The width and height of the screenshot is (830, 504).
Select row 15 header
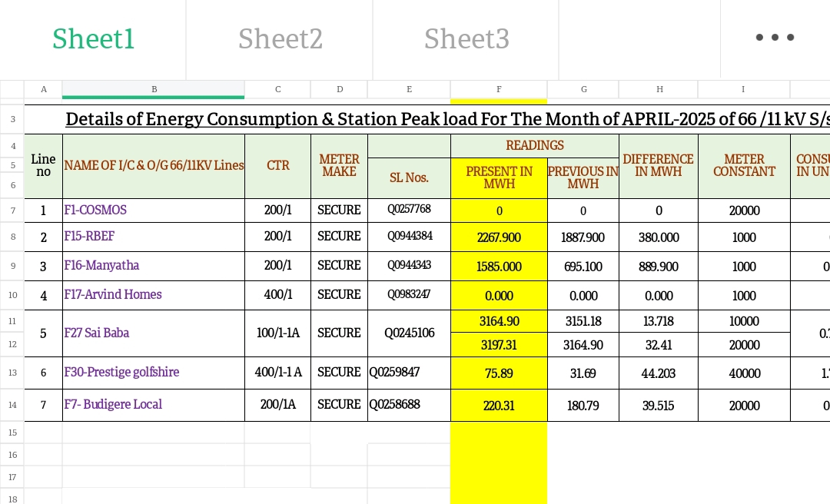12,433
